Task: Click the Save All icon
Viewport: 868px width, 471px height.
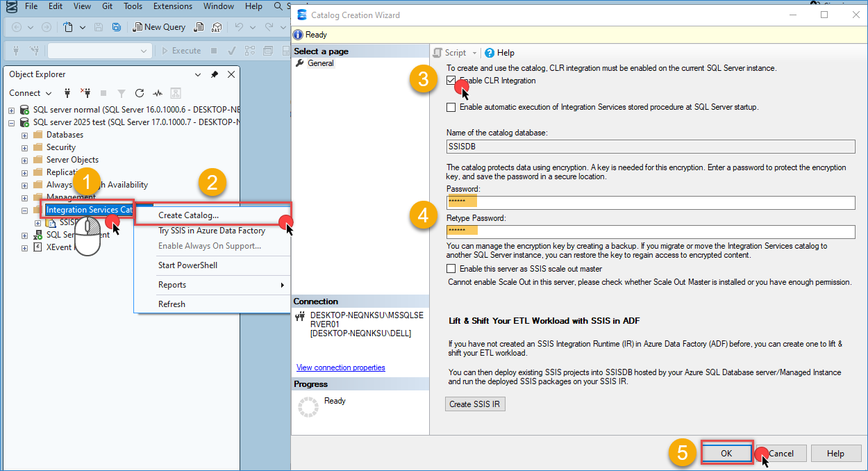Action: (x=117, y=27)
